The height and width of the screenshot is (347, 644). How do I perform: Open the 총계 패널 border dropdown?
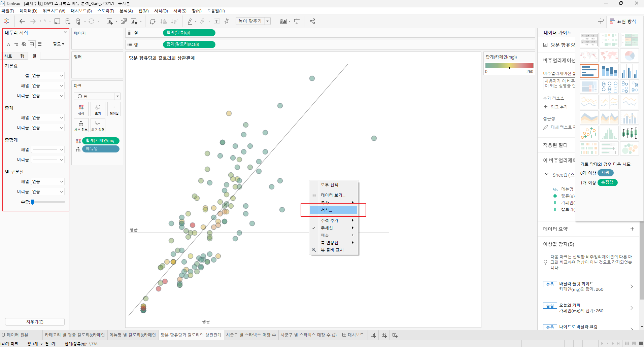pyautogui.click(x=48, y=118)
